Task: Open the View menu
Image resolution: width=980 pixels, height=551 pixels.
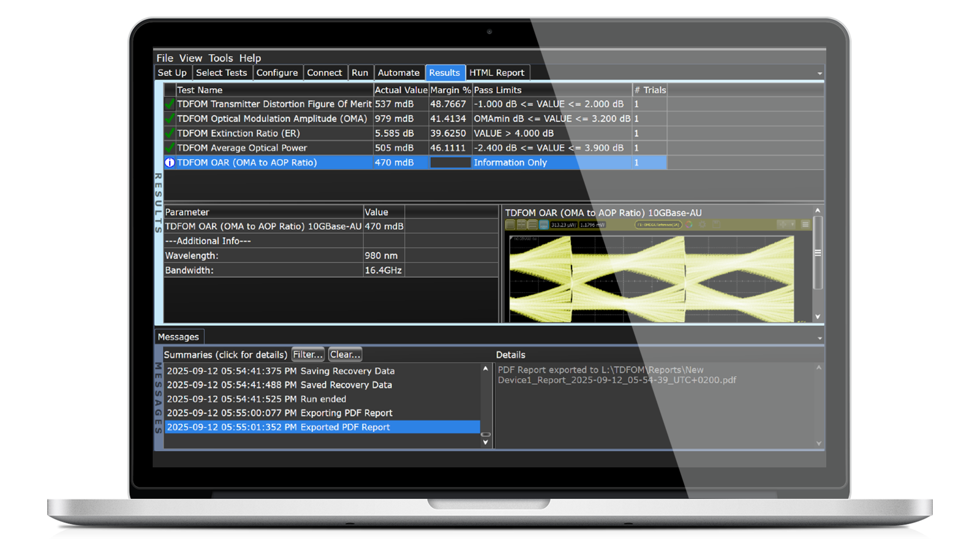Action: (190, 58)
